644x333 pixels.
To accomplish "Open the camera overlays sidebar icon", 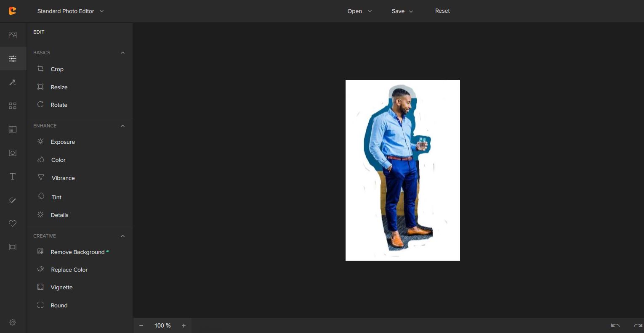I will [x=13, y=153].
